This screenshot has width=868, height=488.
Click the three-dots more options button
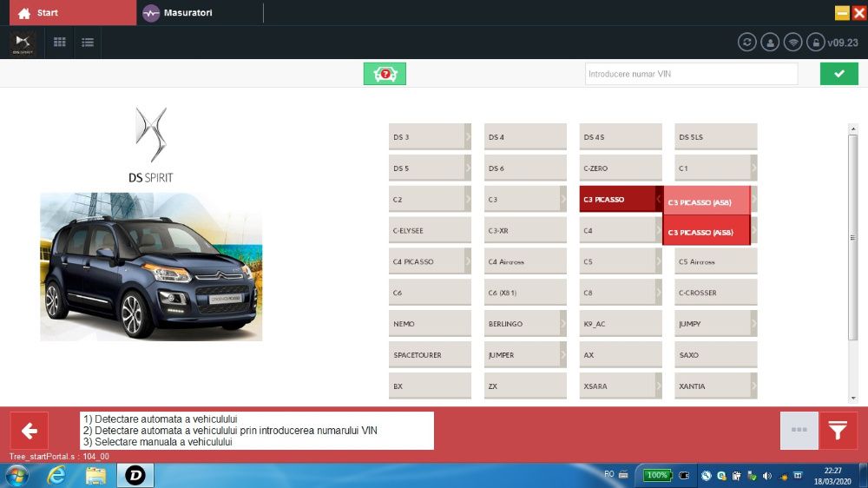[799, 431]
